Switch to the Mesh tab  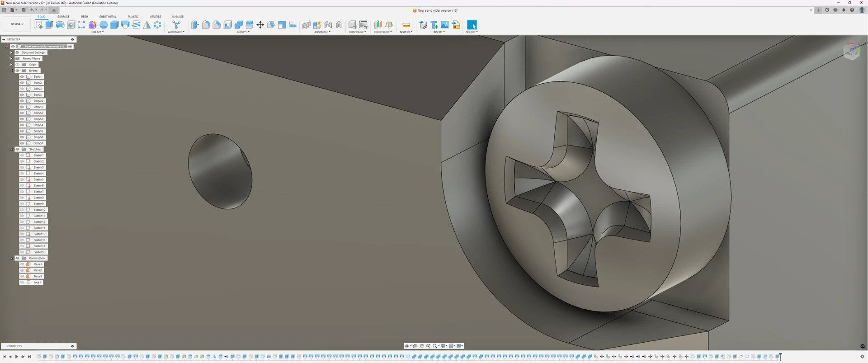tap(85, 17)
